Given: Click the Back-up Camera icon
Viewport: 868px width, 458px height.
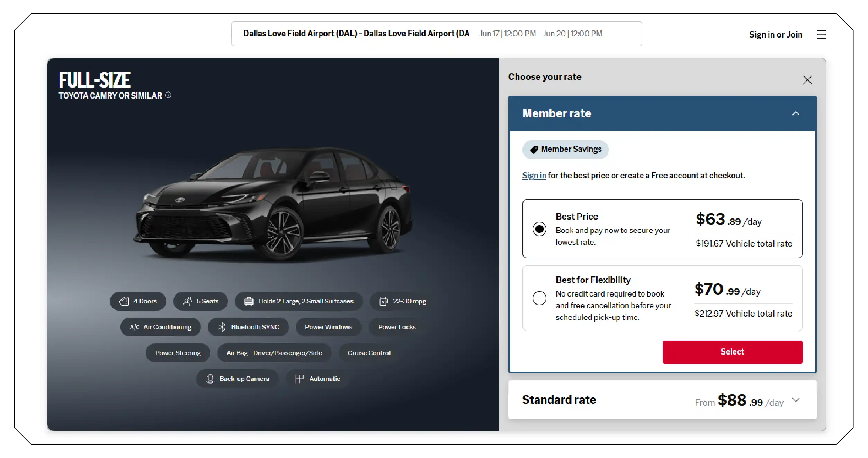Looking at the screenshot, I should click(210, 379).
